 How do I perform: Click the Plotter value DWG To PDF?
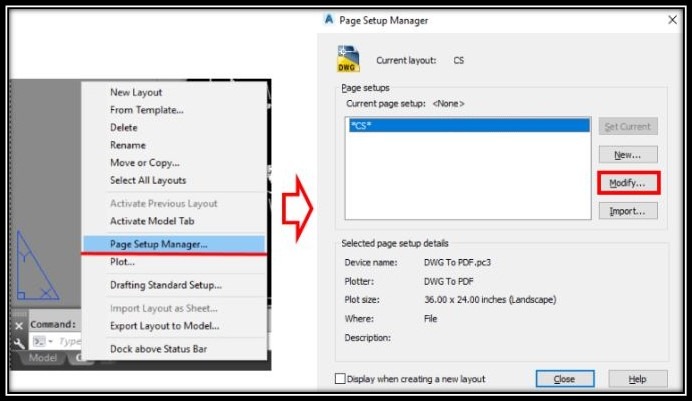(448, 281)
